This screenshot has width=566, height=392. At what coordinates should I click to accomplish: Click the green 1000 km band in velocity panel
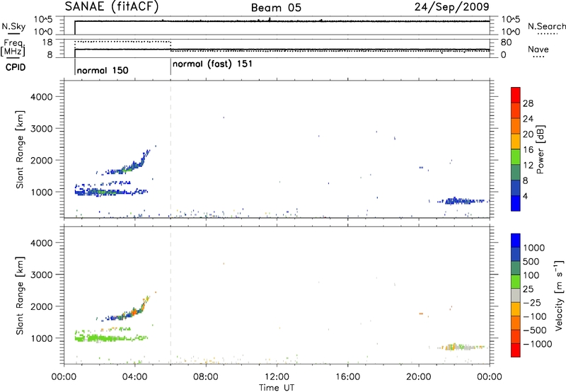[111, 338]
